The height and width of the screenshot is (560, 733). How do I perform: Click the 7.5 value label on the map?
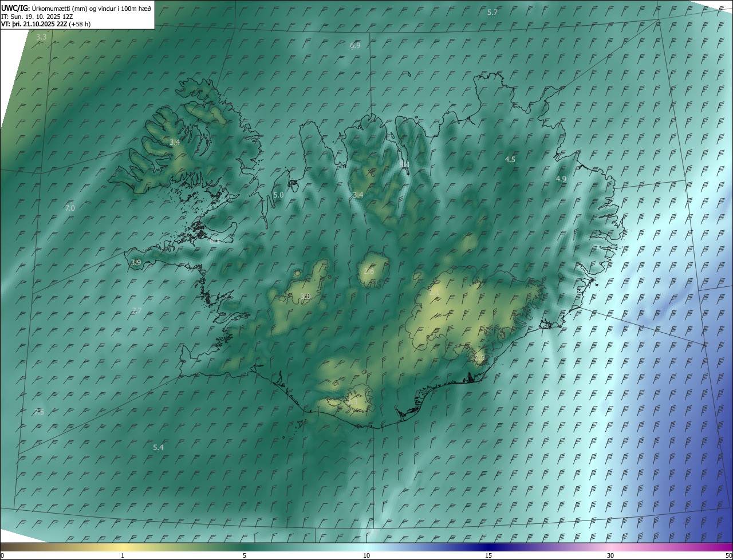coord(39,412)
